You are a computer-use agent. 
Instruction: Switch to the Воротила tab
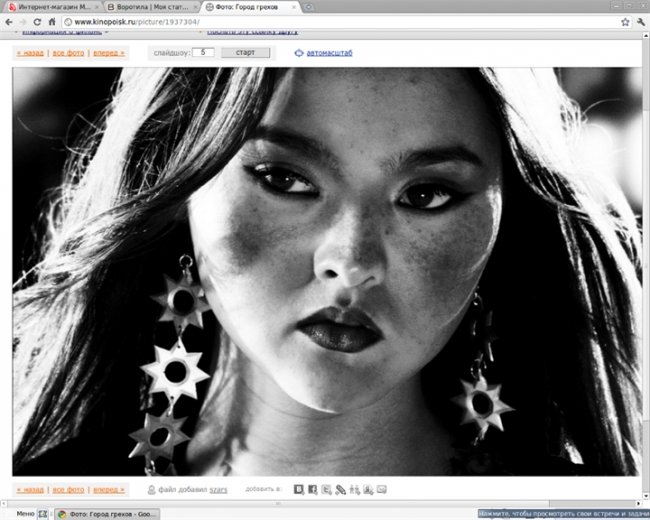pos(150,6)
